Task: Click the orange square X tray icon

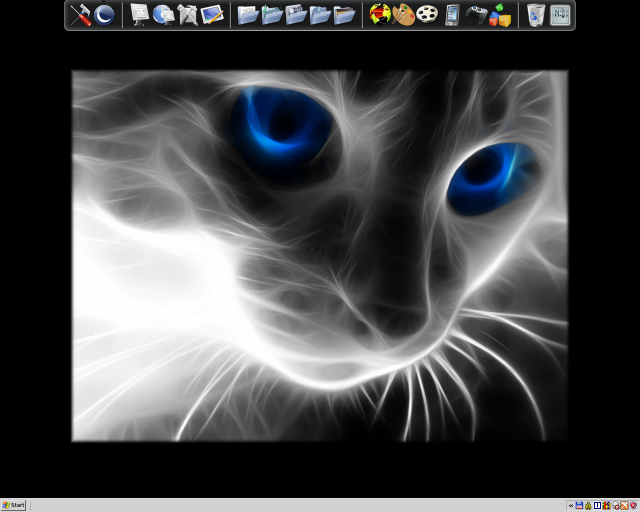Action: point(624,505)
